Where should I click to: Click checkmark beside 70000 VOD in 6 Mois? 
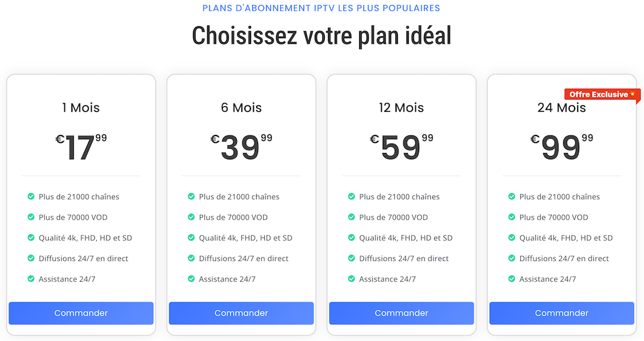pyautogui.click(x=191, y=217)
